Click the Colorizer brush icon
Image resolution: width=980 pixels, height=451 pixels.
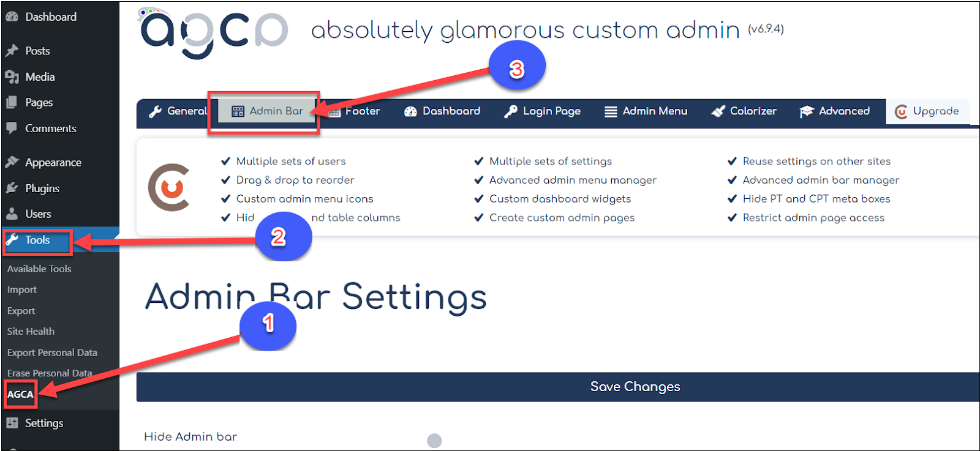[718, 111]
